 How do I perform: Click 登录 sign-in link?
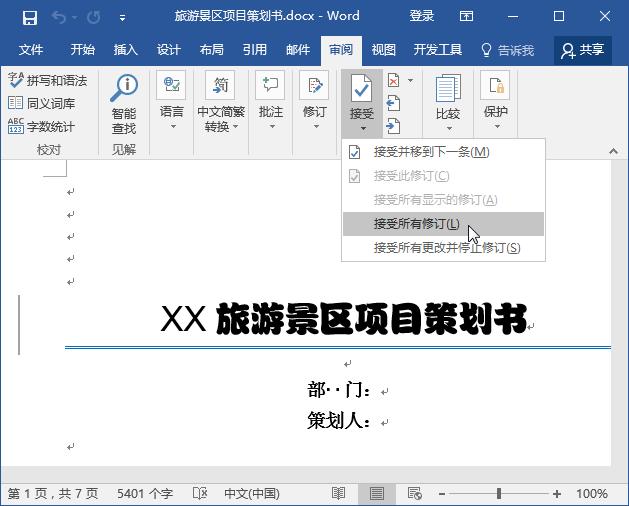tap(422, 16)
